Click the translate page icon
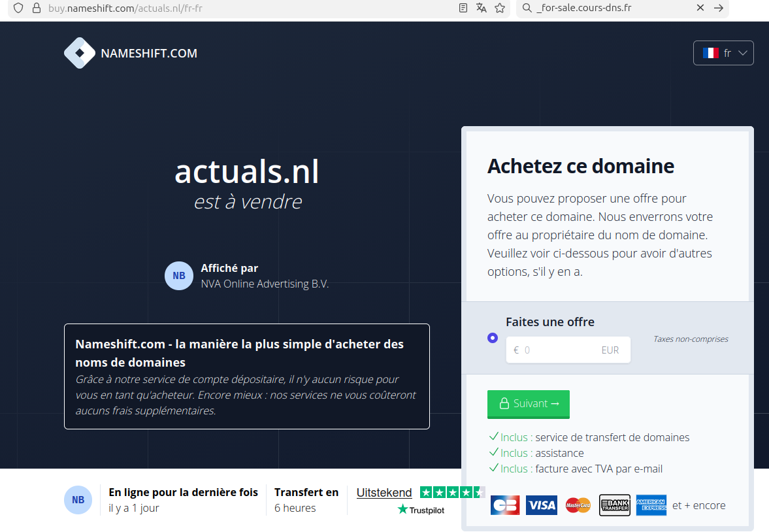This screenshot has height=532, width=769. tap(481, 8)
